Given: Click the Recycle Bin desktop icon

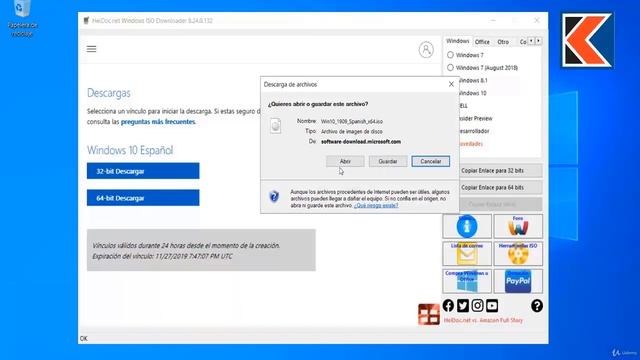Looking at the screenshot, I should (22, 18).
